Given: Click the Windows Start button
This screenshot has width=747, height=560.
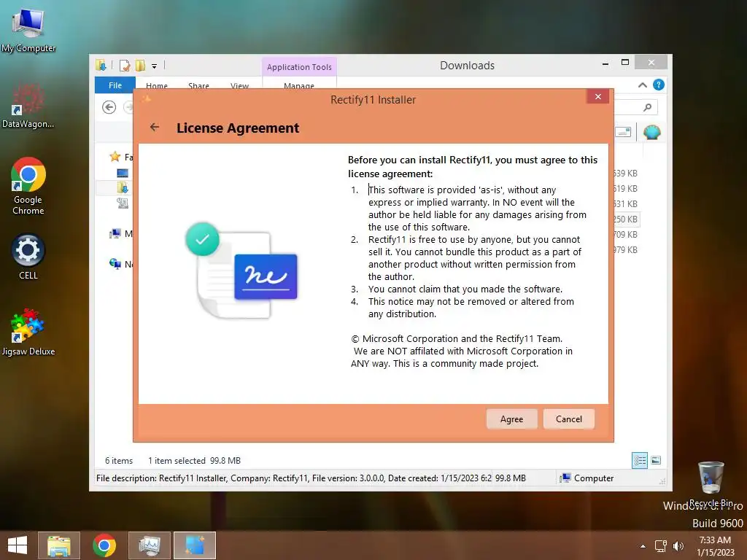Looking at the screenshot, I should point(18,545).
